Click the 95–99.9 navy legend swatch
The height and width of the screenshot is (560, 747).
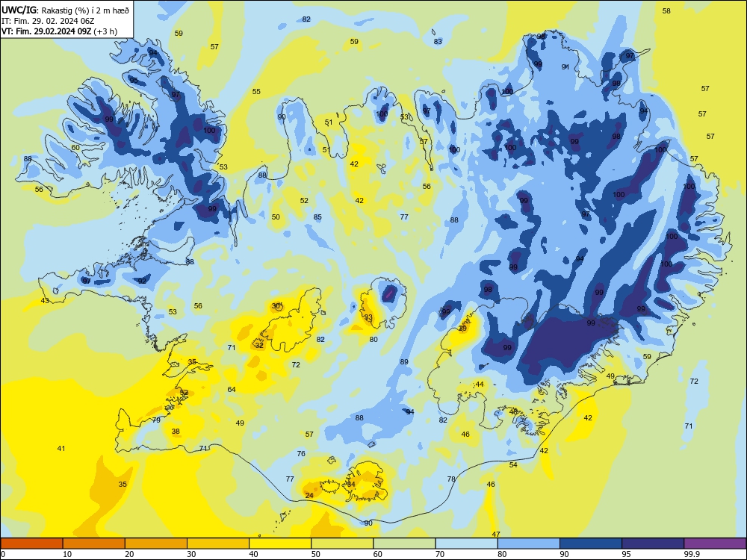[653, 544]
